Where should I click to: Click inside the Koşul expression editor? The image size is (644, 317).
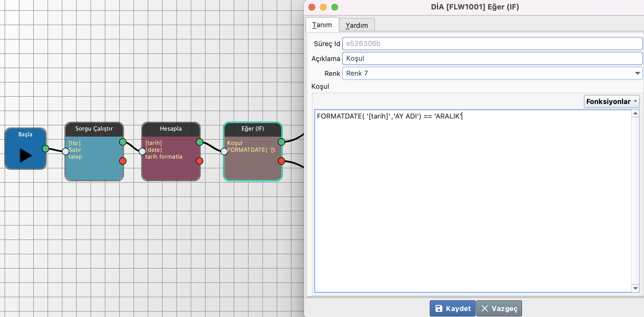click(x=472, y=200)
